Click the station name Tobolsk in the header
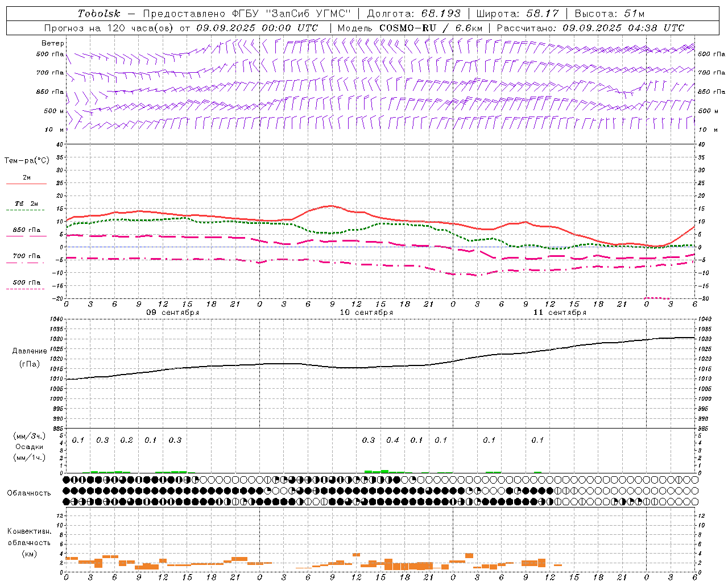Viewport: 728px width, 582px height. point(99,14)
